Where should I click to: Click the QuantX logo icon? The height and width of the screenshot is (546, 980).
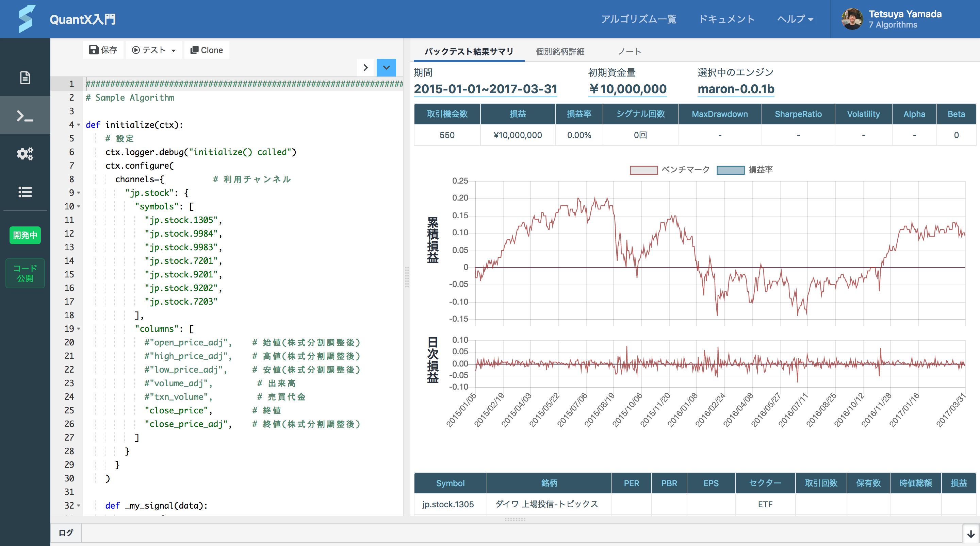click(x=27, y=19)
